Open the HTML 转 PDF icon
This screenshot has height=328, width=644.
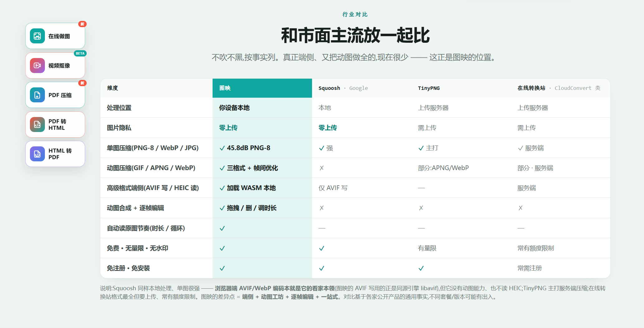37,154
